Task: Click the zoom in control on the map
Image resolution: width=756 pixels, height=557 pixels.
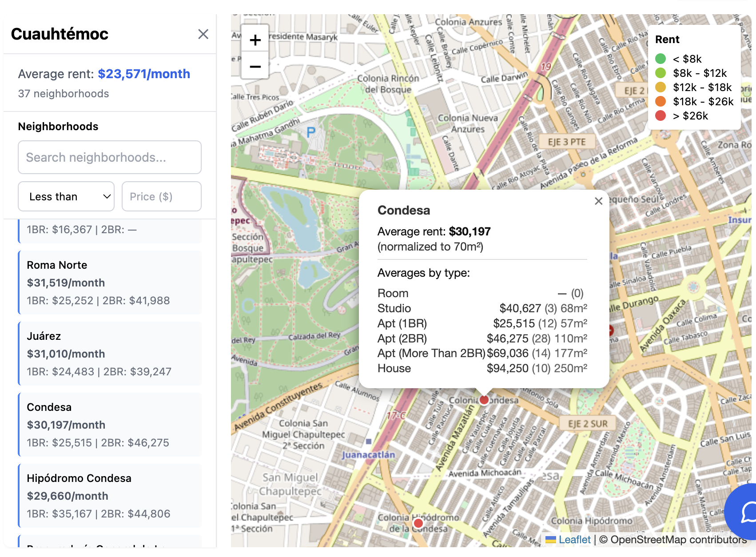Action: 255,39
